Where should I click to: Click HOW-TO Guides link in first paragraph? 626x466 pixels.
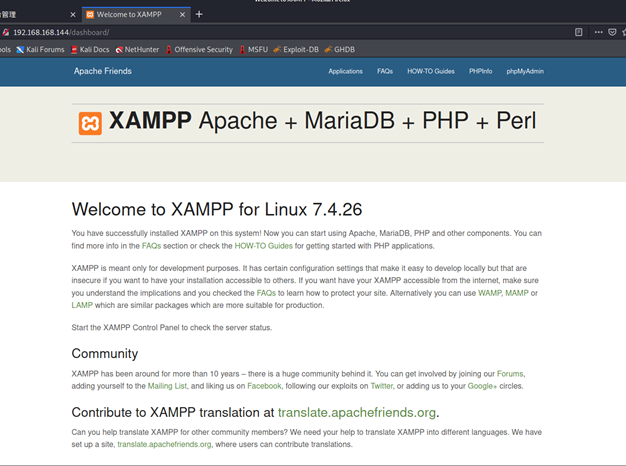click(x=263, y=246)
